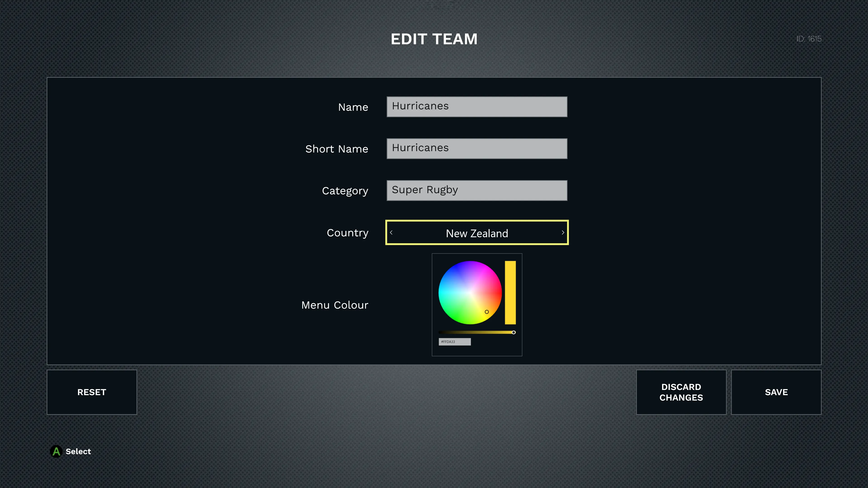
Task: Click the RESET button
Action: coord(92,392)
